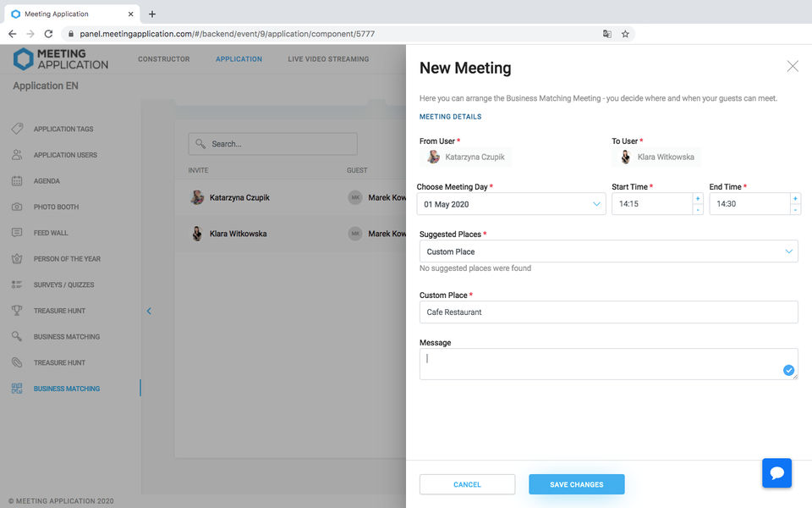Click the Feed Wall icon
Viewport: 812px width, 508px height.
coord(17,233)
